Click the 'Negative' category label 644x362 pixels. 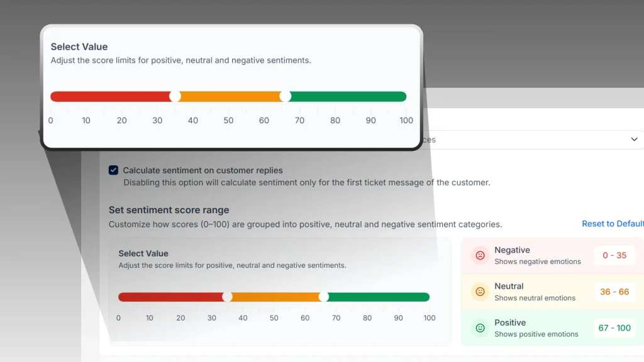pyautogui.click(x=512, y=250)
